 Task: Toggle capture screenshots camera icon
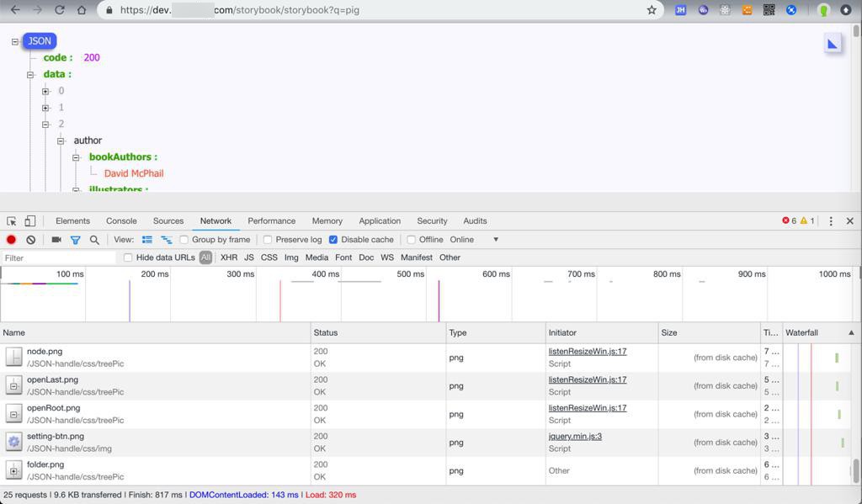[56, 240]
